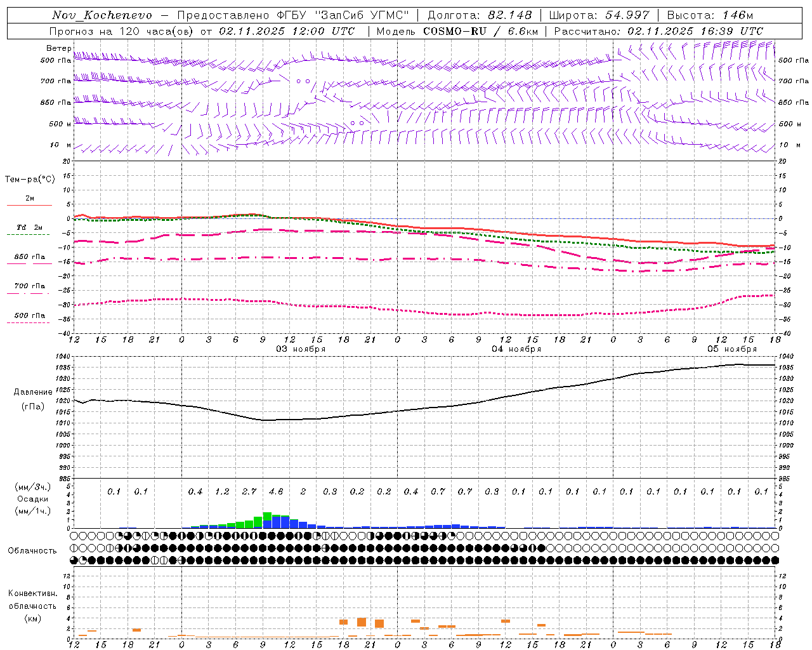Screen dimensions: 812x650
Task: Click the tallest green-blue precipitation bar
Action: [x=267, y=521]
